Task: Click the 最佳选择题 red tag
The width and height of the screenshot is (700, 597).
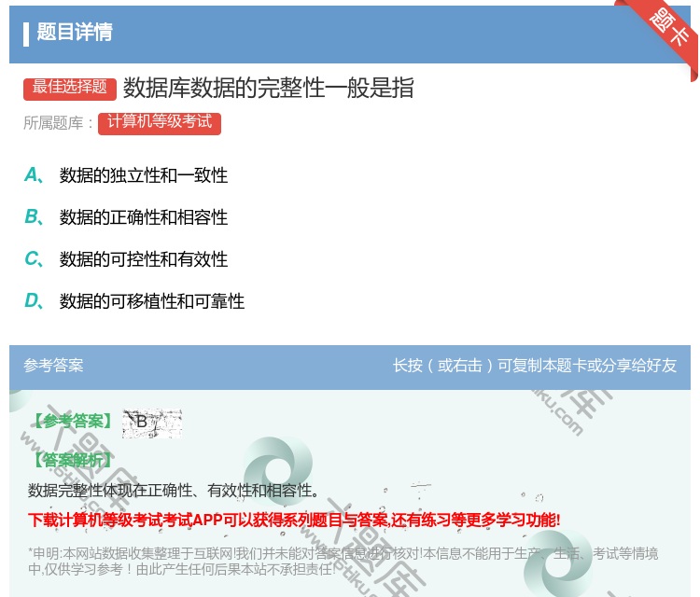Action: pos(70,89)
